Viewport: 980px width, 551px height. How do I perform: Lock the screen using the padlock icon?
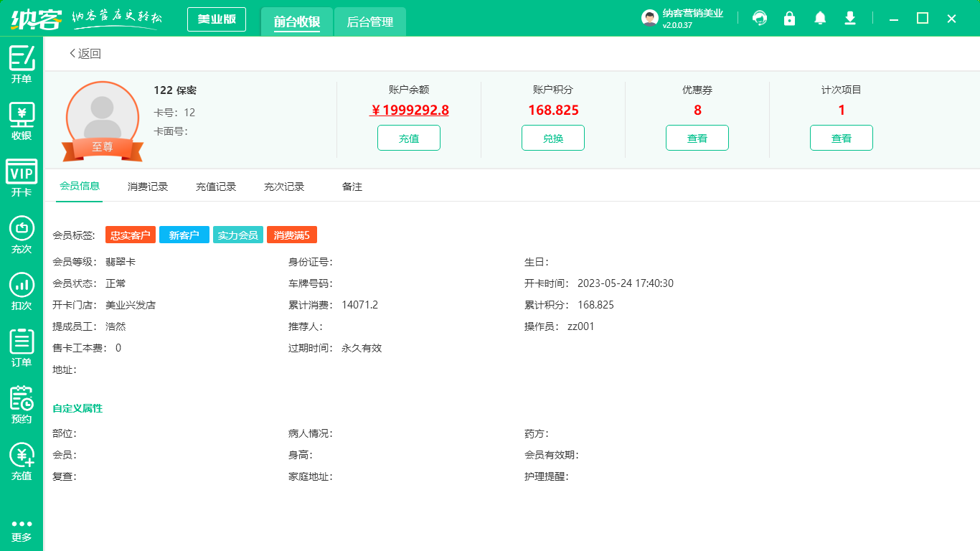[x=789, y=18]
